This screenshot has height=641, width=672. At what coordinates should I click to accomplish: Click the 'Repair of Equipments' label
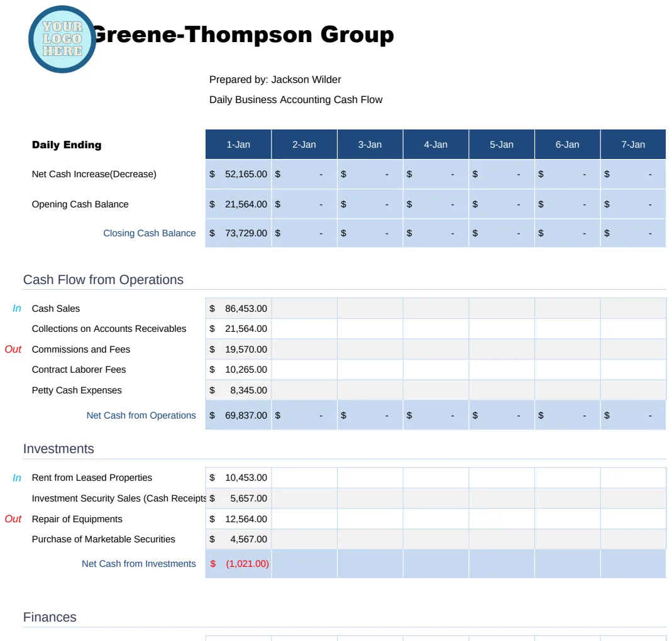pos(77,519)
